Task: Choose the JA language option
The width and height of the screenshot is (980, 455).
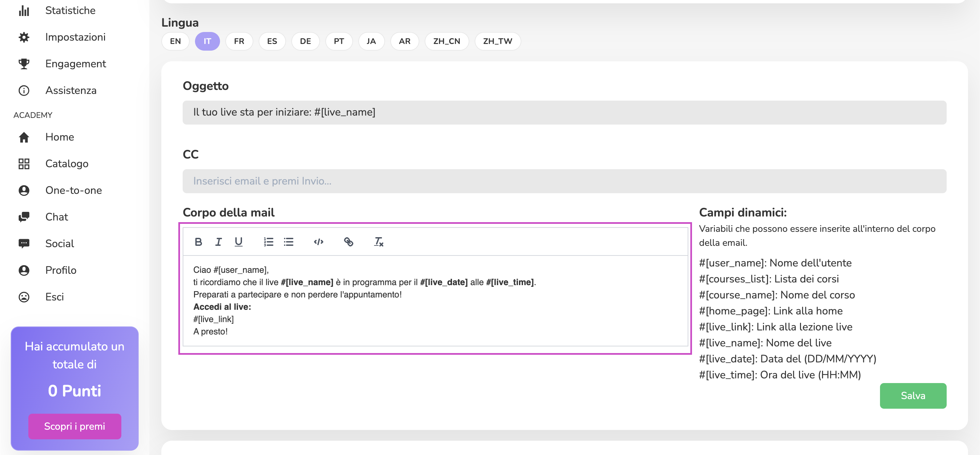Action: pos(371,41)
